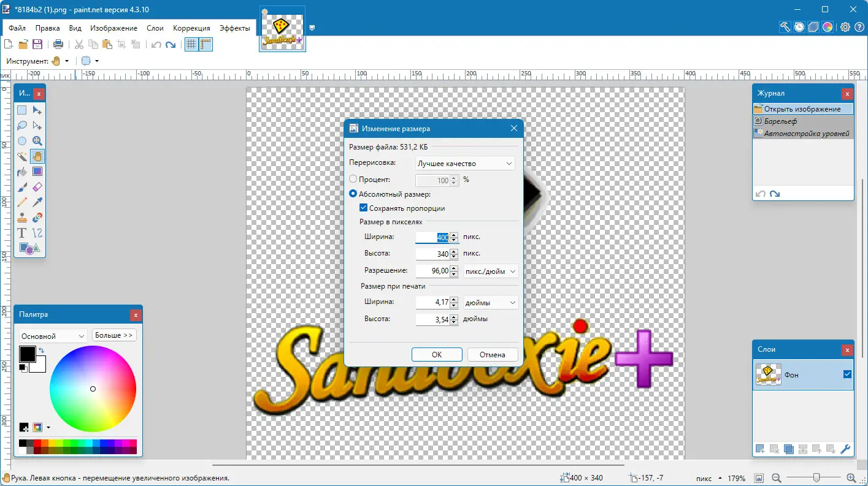Select the Ellipse selection tool
The height and width of the screenshot is (486, 868).
click(x=21, y=141)
